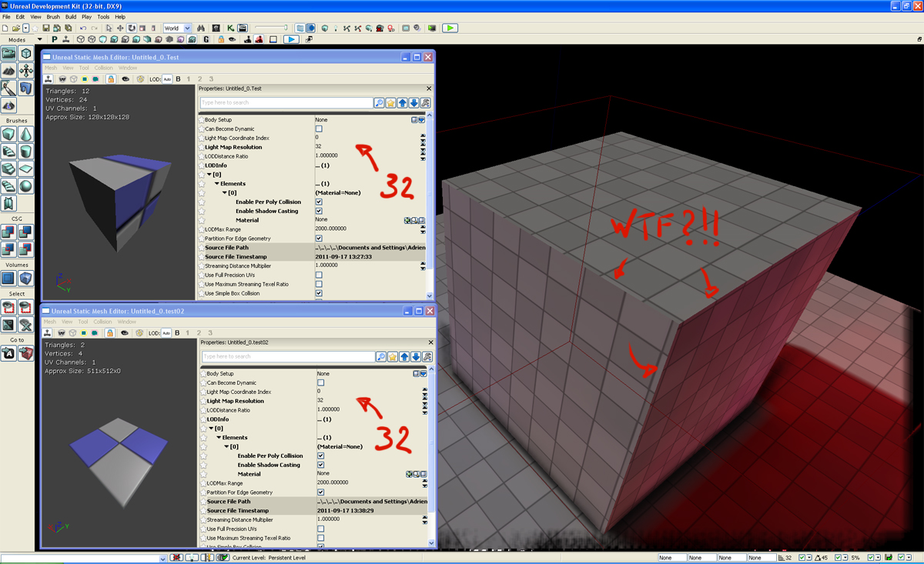Click the CSG Add button
This screenshot has width=924, height=564.
[8, 231]
